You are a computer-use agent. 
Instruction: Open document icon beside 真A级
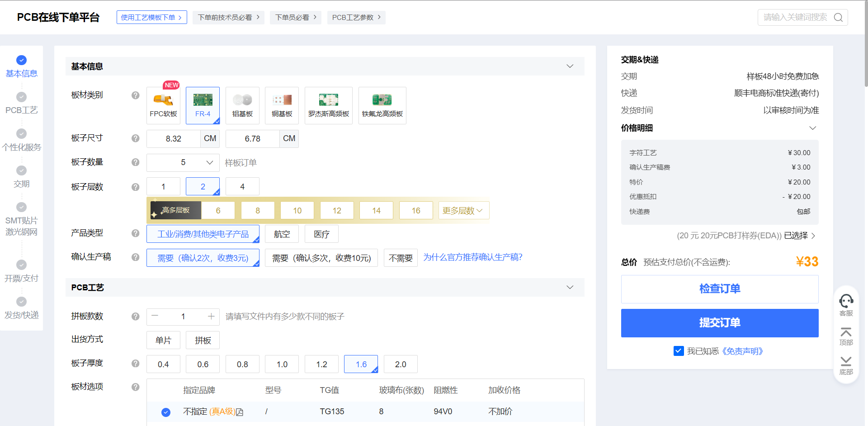240,412
